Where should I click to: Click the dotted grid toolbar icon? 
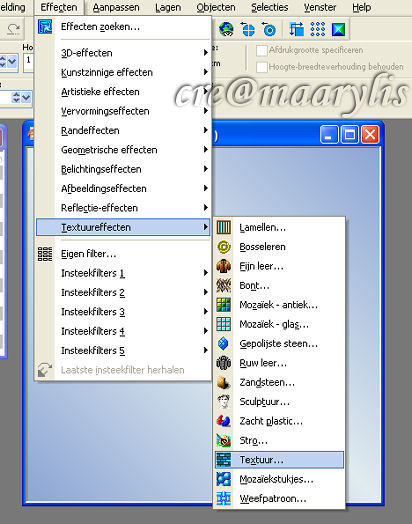point(317,29)
